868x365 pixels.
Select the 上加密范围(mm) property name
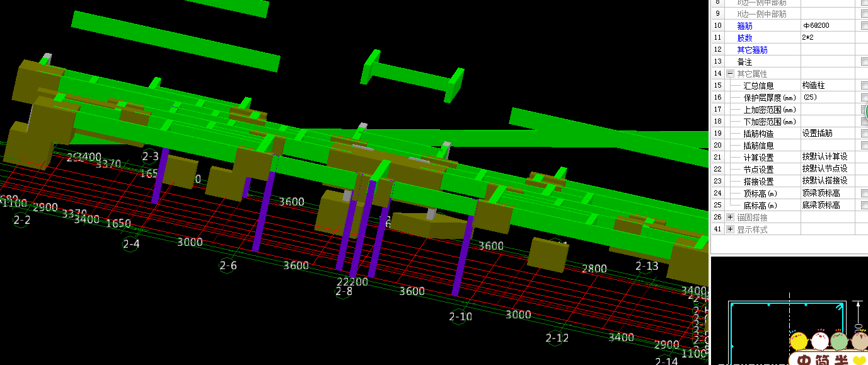[x=770, y=110]
